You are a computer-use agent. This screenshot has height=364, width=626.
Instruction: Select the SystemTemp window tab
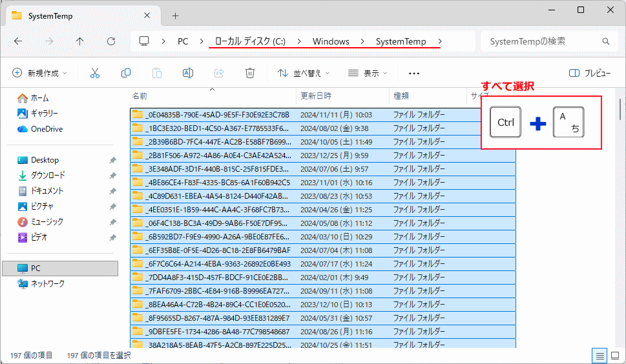pyautogui.click(x=83, y=16)
